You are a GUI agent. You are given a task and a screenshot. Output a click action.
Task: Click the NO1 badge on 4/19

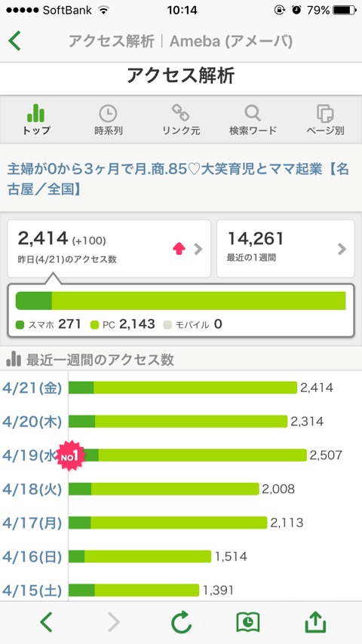coord(70,455)
